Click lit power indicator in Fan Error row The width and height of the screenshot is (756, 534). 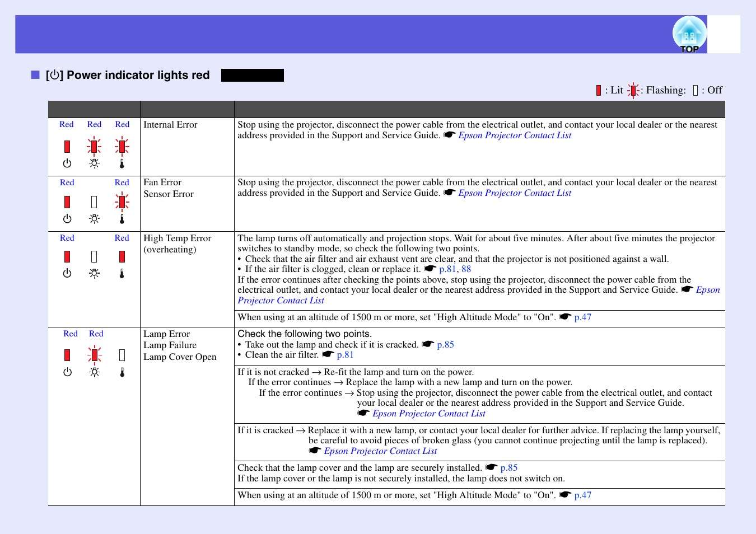pyautogui.click(x=67, y=202)
